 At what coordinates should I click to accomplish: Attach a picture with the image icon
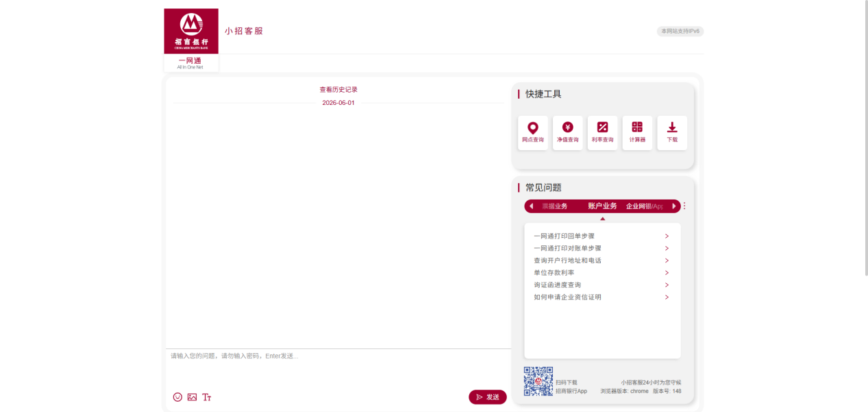point(192,397)
